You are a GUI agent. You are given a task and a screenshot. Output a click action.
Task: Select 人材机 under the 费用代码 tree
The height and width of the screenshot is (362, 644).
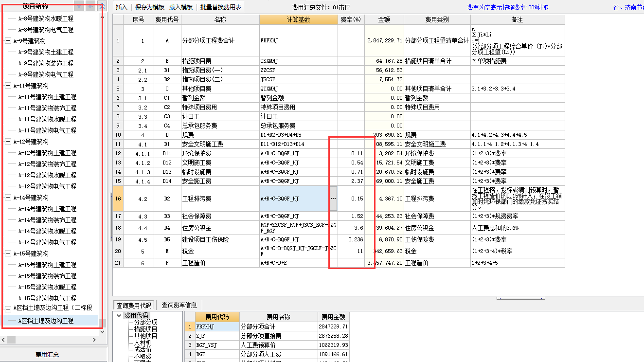point(143,343)
